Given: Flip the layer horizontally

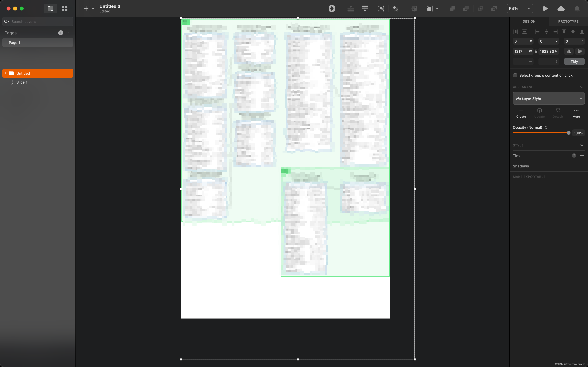Looking at the screenshot, I should pyautogui.click(x=569, y=51).
